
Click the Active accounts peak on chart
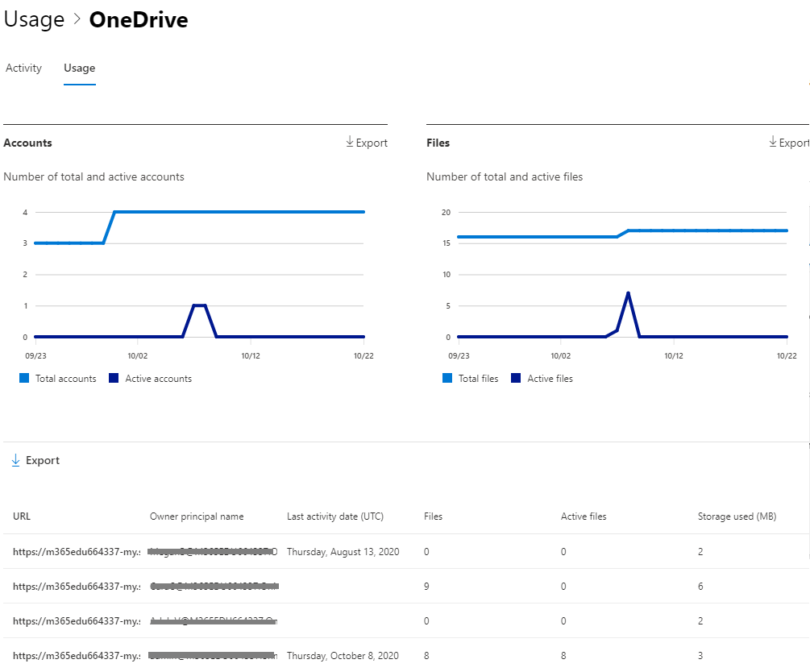(x=199, y=305)
